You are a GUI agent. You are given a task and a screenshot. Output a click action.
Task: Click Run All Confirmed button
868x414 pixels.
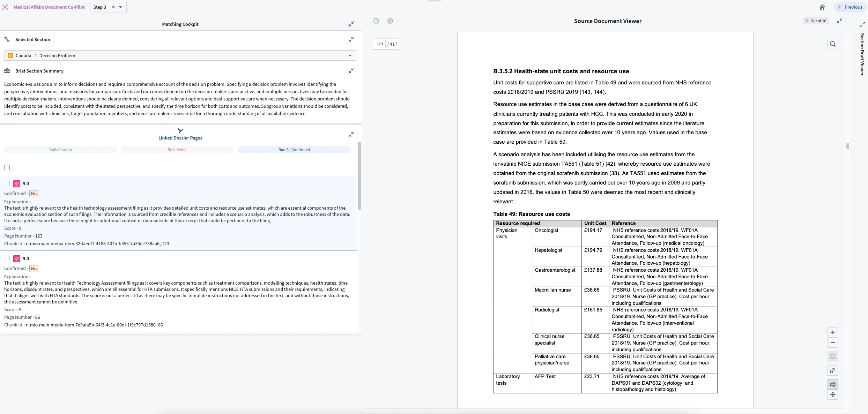click(294, 150)
